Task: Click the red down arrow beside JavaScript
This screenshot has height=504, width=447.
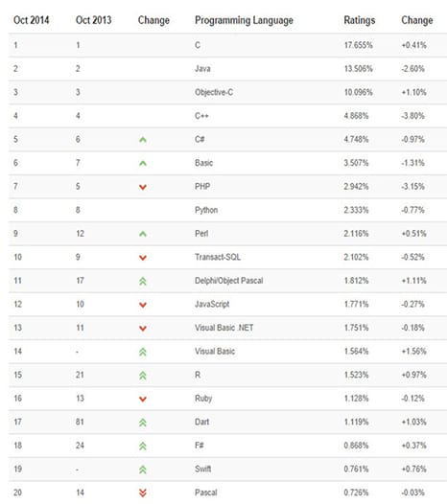Action: click(143, 305)
